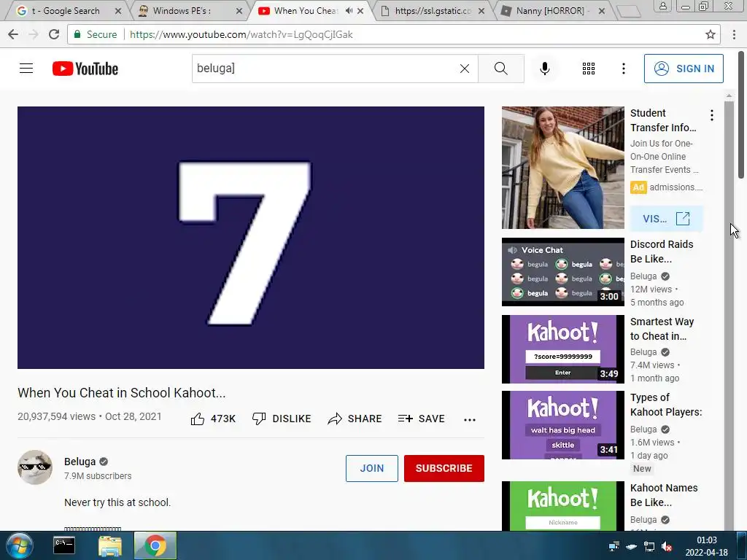Click the 20,937,594 views text
Screen dimensions: 747x560
57,416
